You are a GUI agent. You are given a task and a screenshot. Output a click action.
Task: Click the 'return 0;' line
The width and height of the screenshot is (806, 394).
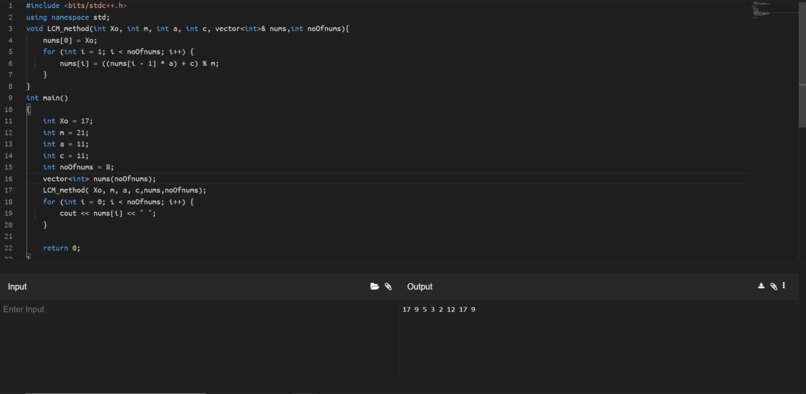coord(62,248)
